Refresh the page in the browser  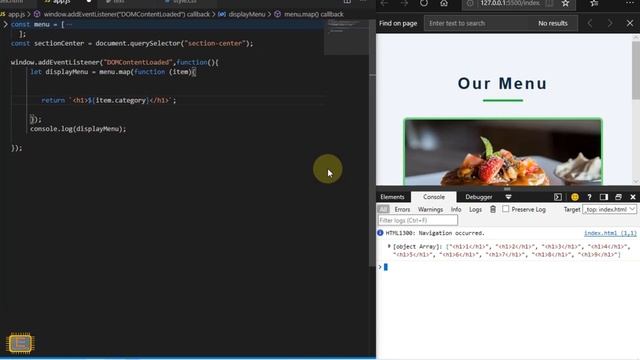[424, 3]
